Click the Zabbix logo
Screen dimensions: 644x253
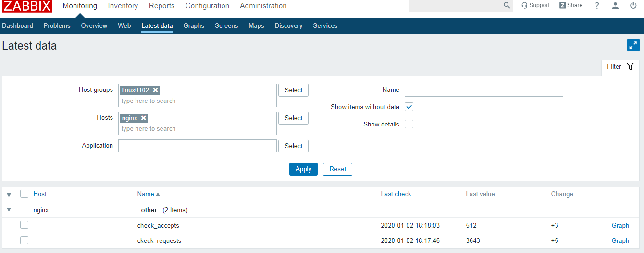pos(26,6)
